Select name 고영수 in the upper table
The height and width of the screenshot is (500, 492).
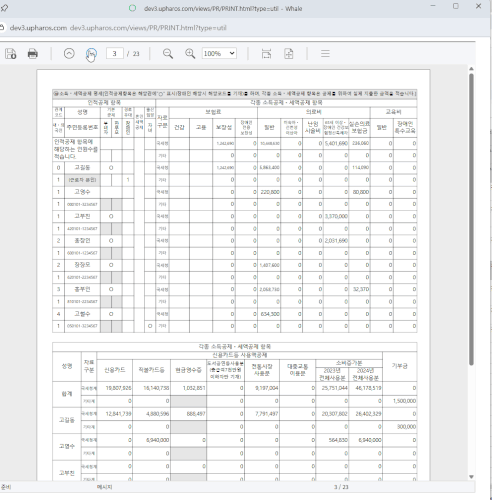click(x=82, y=192)
